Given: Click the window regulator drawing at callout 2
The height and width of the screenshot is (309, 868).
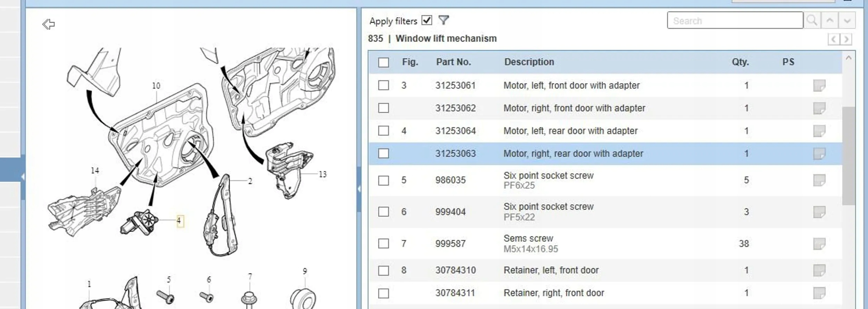Looking at the screenshot, I should (x=221, y=215).
